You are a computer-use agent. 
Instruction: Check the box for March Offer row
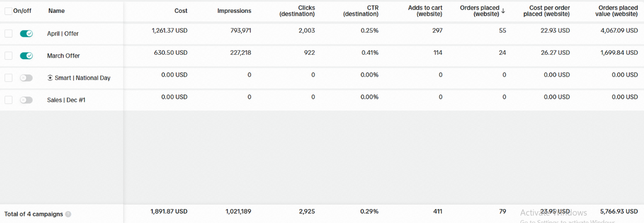point(8,56)
